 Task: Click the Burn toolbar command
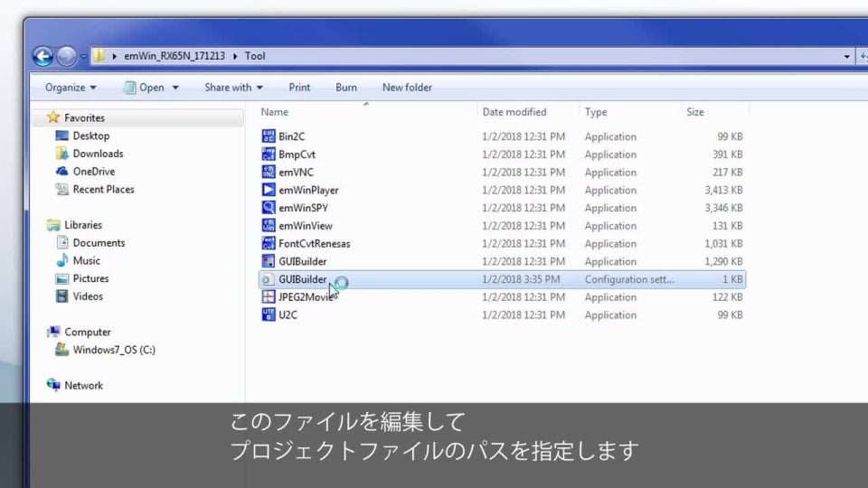pos(346,88)
